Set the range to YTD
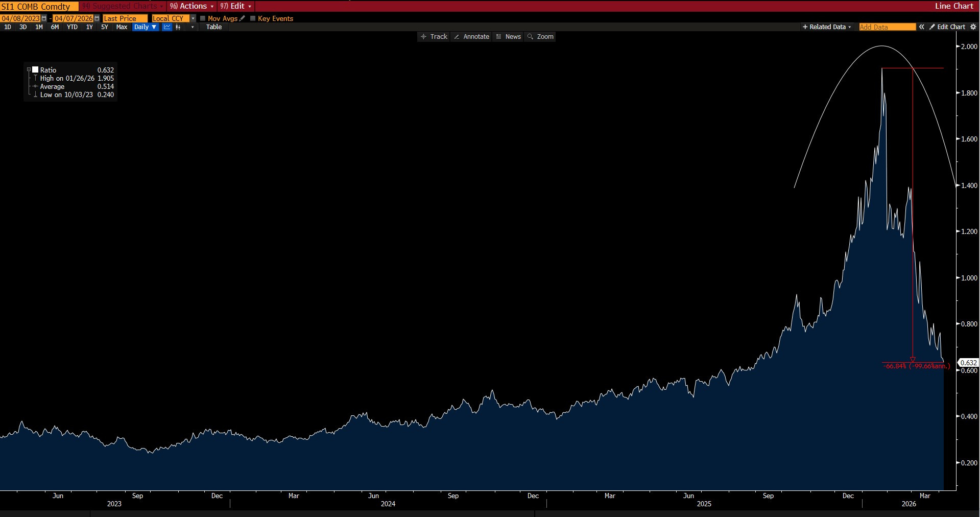 72,27
